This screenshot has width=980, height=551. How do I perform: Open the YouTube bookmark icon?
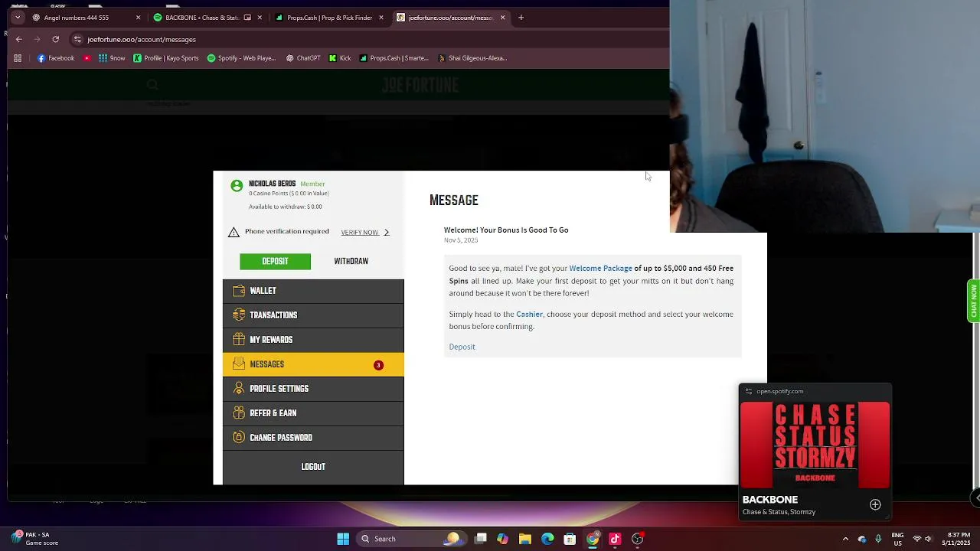[x=87, y=58]
